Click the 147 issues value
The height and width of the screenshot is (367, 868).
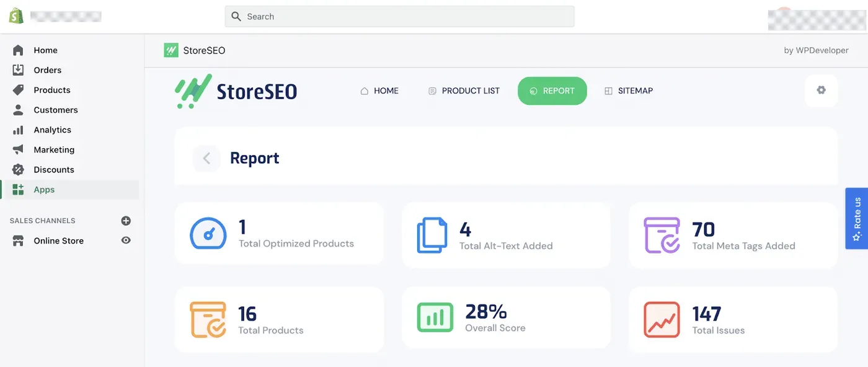[x=707, y=314]
